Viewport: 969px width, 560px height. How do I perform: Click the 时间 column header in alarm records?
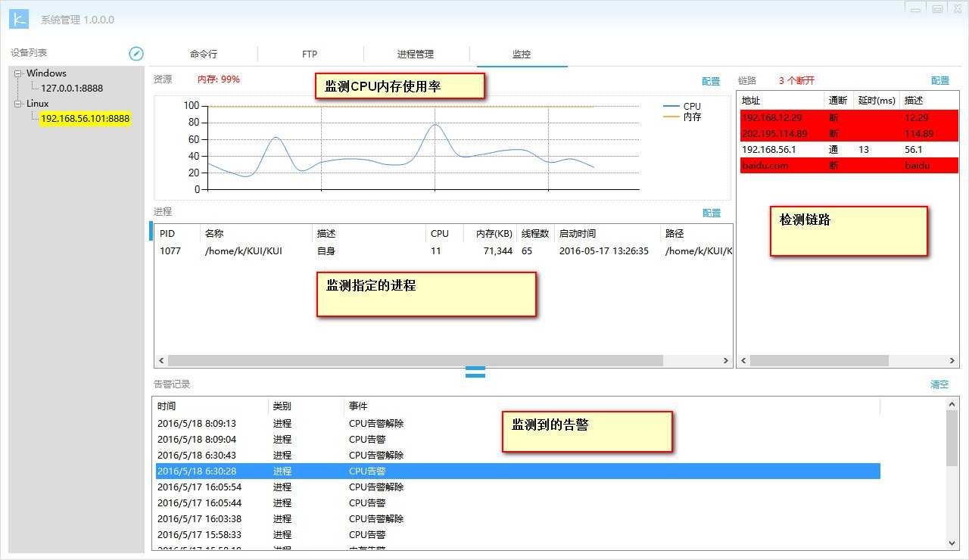(211, 406)
